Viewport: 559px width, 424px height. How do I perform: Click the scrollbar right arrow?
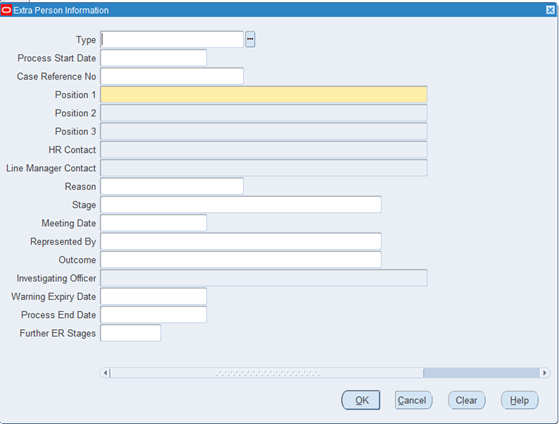(x=544, y=373)
